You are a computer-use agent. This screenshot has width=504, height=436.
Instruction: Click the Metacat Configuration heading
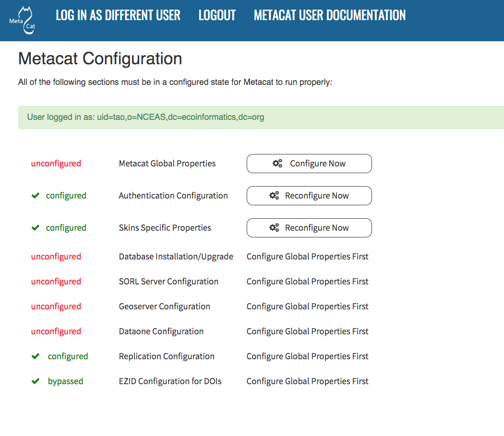100,59
